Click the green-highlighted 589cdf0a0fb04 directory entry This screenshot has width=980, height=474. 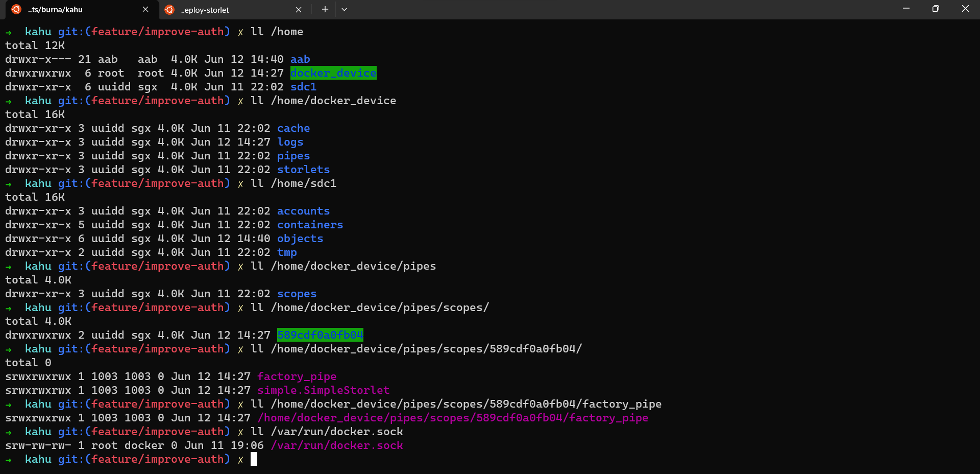coord(320,335)
